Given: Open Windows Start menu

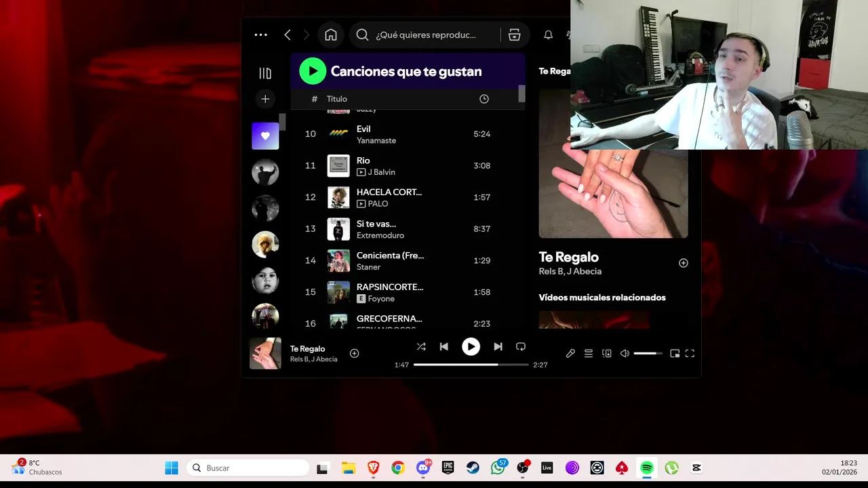Looking at the screenshot, I should coord(172,468).
